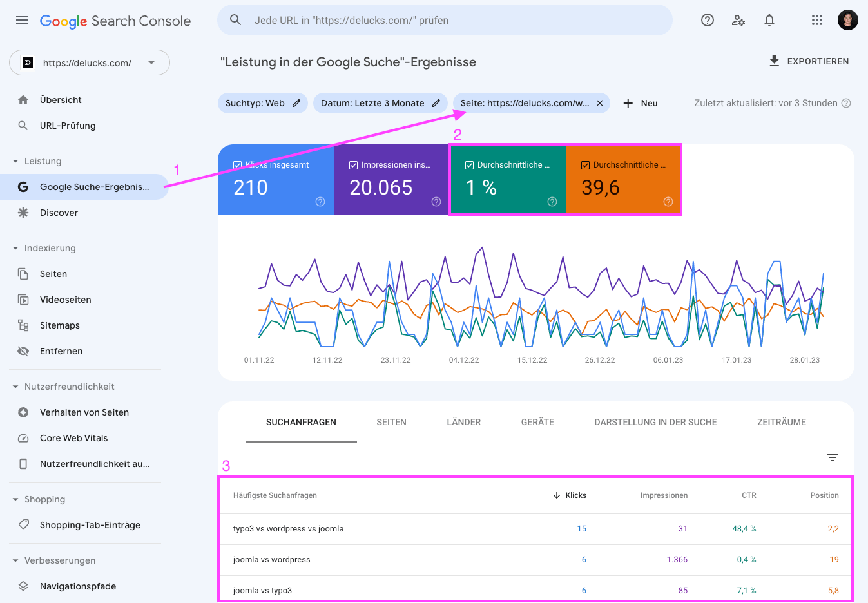Edit the Suchtyp: Web filter pencil
Viewport: 868px width, 603px height.
click(x=296, y=103)
